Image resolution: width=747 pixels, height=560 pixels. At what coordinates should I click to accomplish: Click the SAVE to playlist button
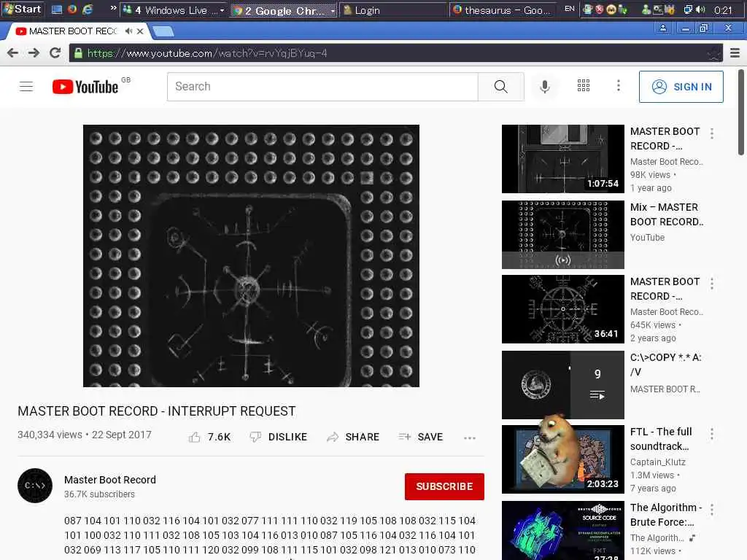coord(421,437)
